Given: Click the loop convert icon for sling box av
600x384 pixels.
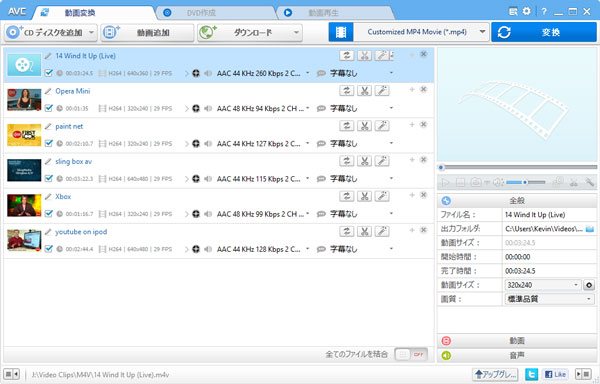Looking at the screenshot, I should tap(347, 161).
